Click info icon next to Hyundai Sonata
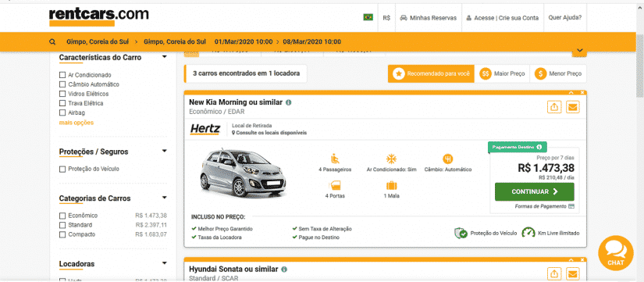644x282 pixels. pyautogui.click(x=284, y=270)
